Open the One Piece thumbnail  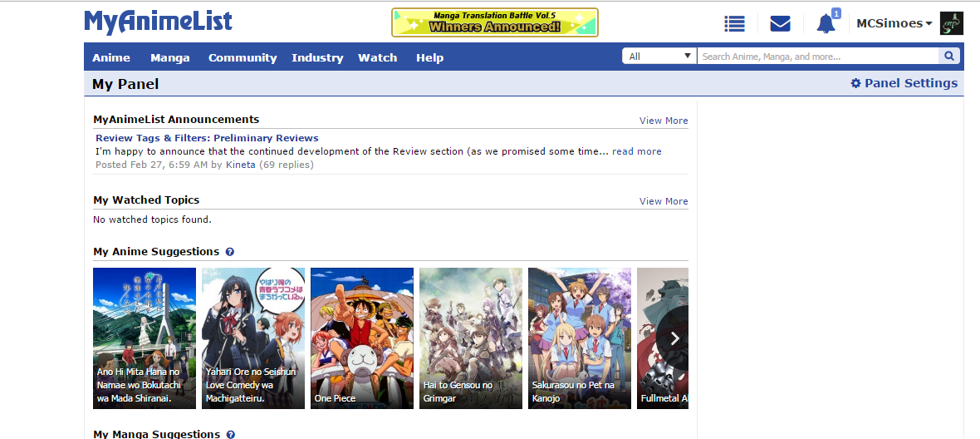[x=362, y=338]
